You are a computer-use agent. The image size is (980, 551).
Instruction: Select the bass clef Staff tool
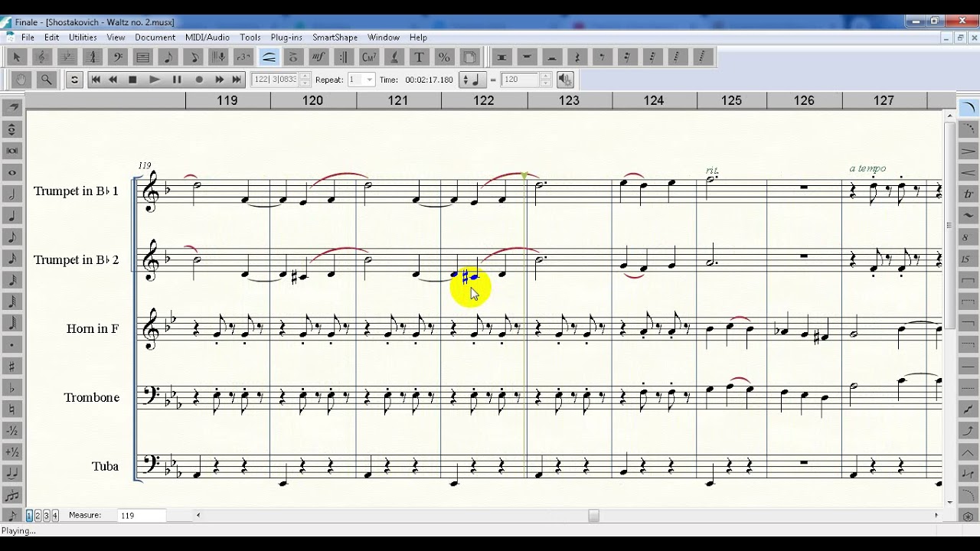tap(117, 57)
